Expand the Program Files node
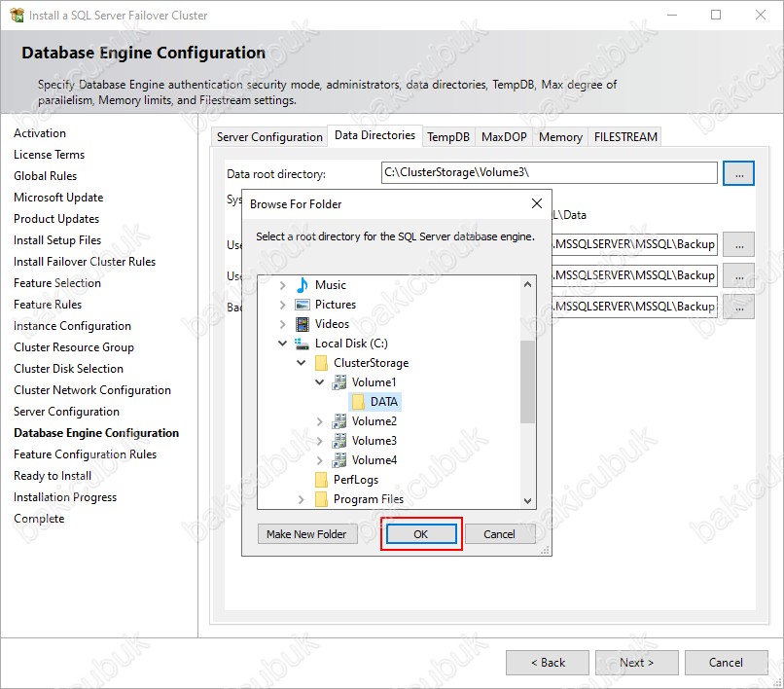The height and width of the screenshot is (689, 784). pos(301,500)
